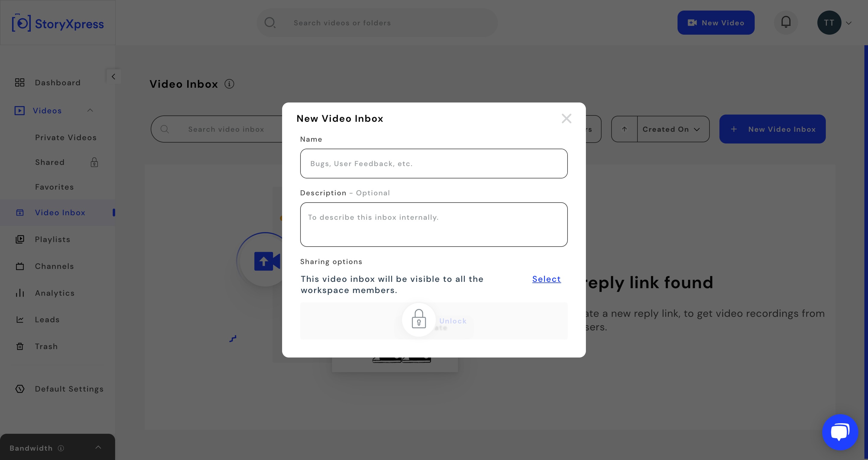Focus the inbox Name input field
The height and width of the screenshot is (460, 868).
434,163
